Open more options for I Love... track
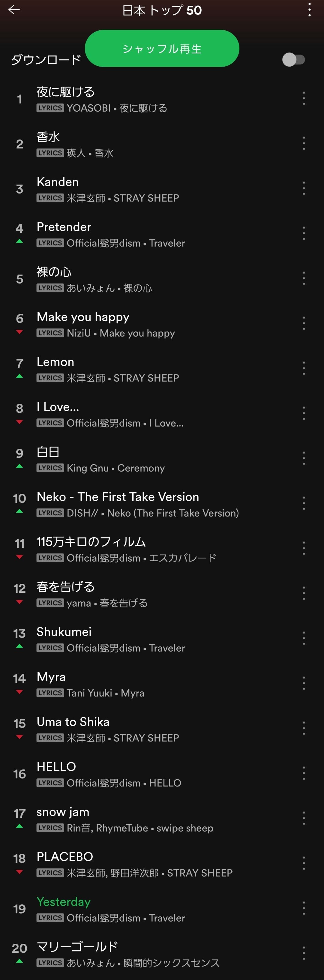The width and height of the screenshot is (324, 980). (304, 414)
